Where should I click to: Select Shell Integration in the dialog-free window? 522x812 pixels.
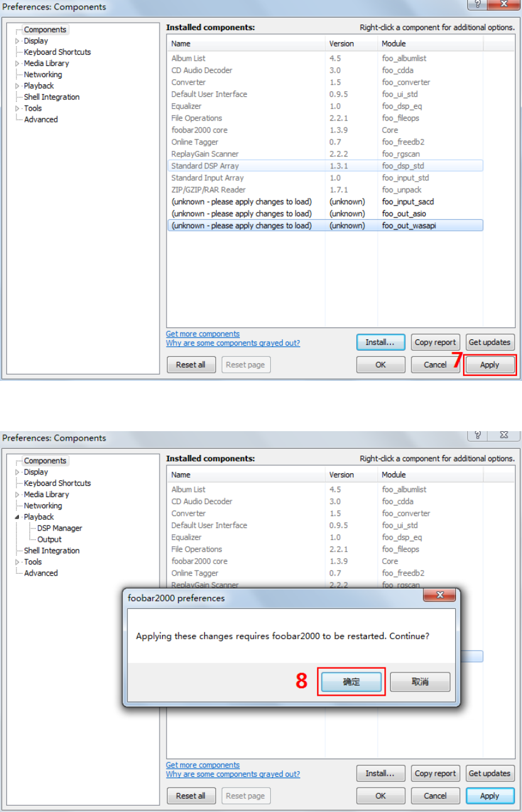click(x=52, y=97)
